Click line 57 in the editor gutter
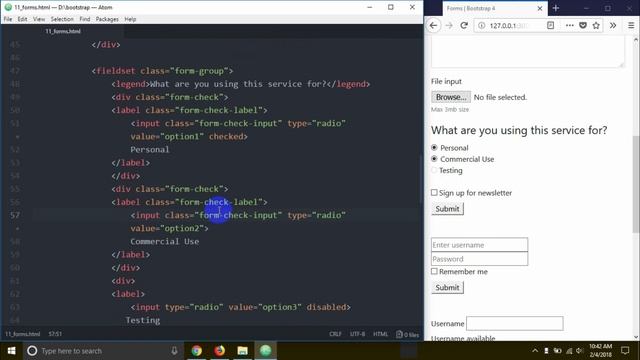Image resolution: width=640 pixels, height=360 pixels. pyautogui.click(x=15, y=215)
